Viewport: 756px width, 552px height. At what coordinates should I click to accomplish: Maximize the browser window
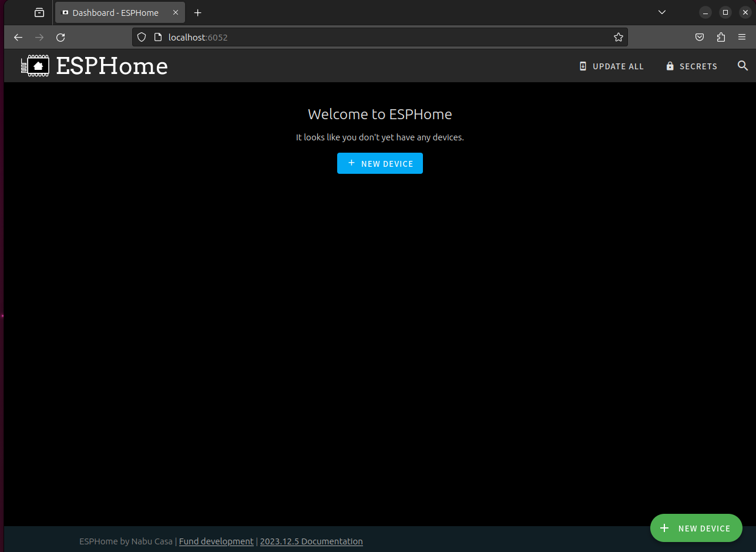pyautogui.click(x=725, y=12)
